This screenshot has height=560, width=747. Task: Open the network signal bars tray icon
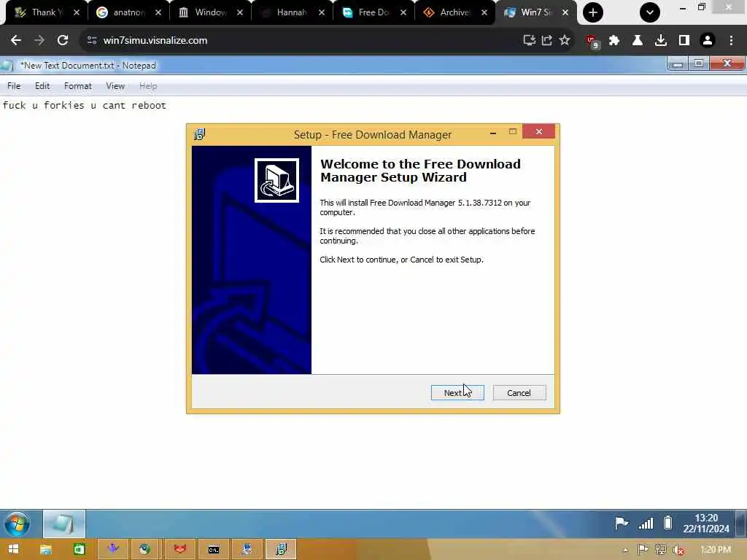pyautogui.click(x=646, y=524)
